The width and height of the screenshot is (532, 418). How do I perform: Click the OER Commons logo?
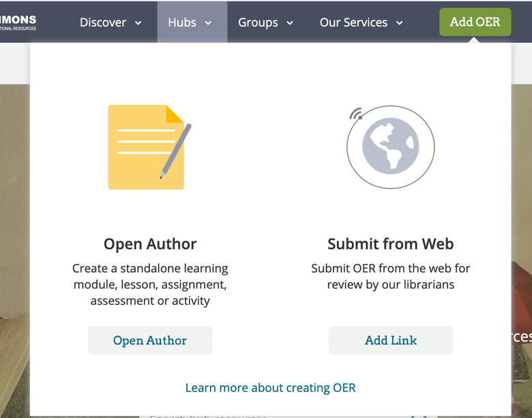click(x=18, y=23)
